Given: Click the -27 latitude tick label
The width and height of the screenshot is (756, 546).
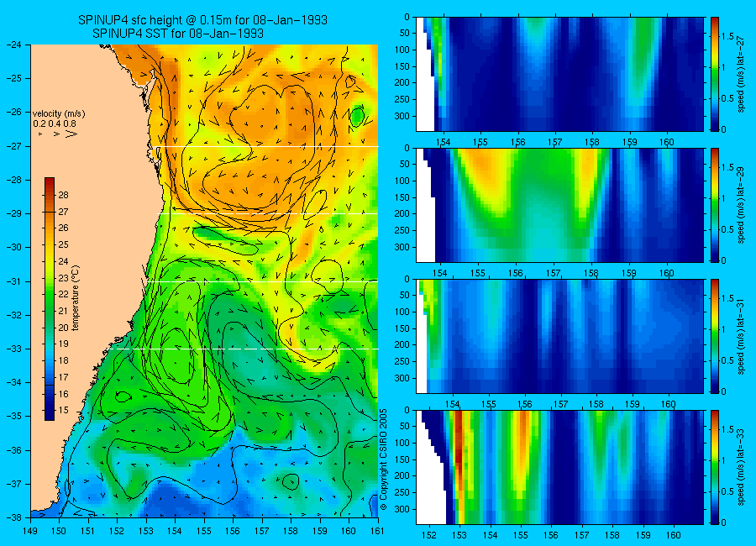Looking at the screenshot, I should pyautogui.click(x=13, y=145).
